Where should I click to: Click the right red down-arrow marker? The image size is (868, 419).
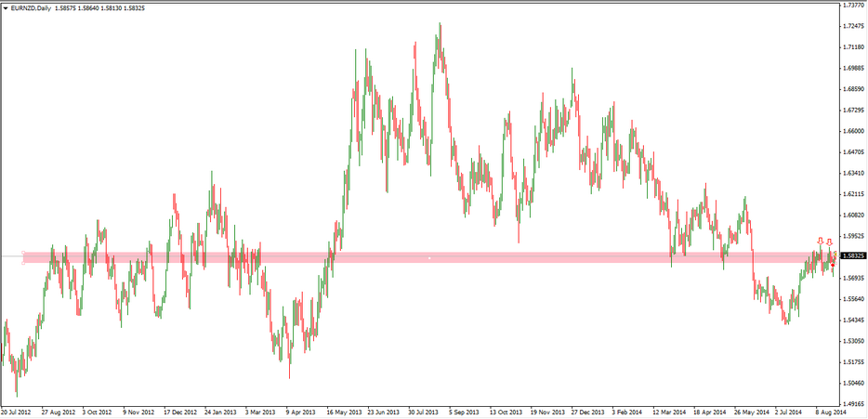tap(830, 243)
